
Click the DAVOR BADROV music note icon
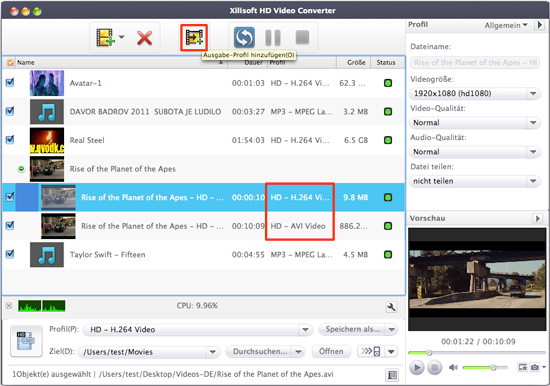click(47, 112)
